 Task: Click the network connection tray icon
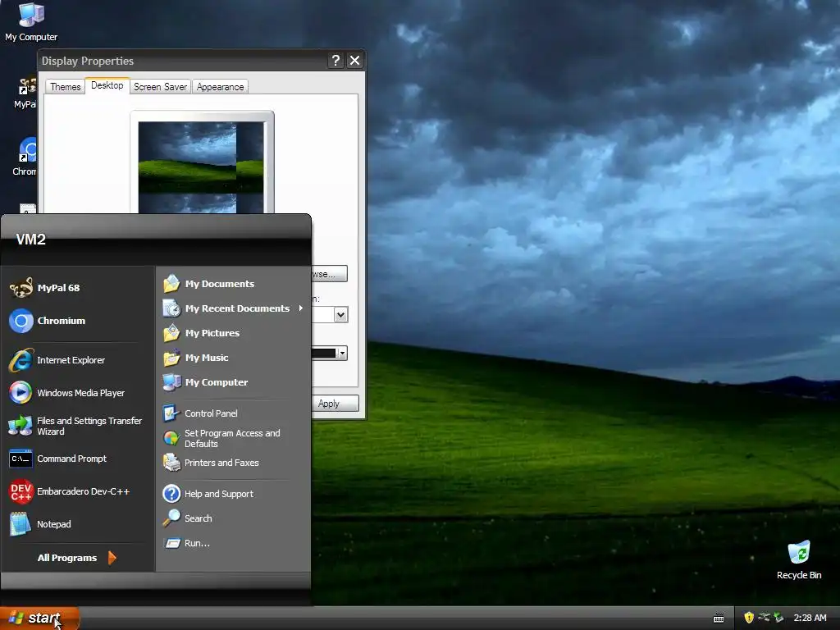(764, 618)
